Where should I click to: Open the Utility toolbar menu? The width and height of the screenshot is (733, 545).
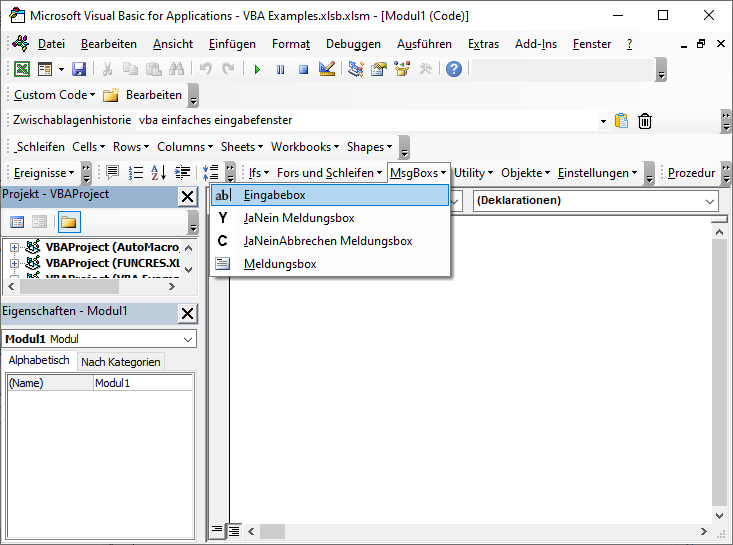(x=473, y=173)
